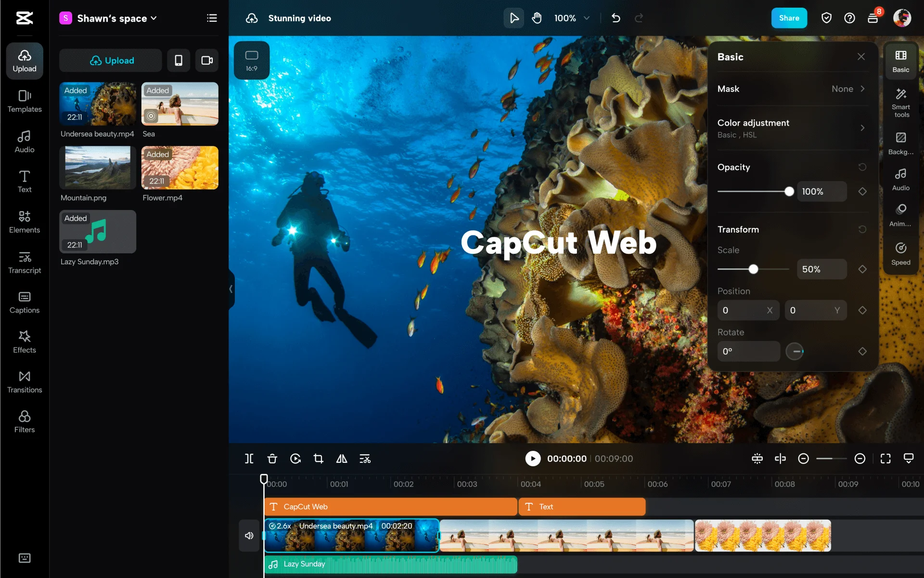Enable the Hand pan tool in the top bar

coord(537,18)
